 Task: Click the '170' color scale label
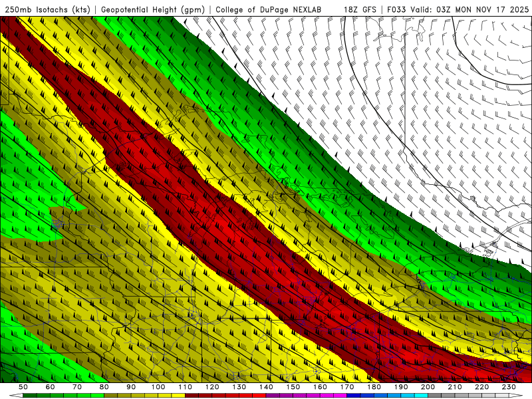(346, 387)
